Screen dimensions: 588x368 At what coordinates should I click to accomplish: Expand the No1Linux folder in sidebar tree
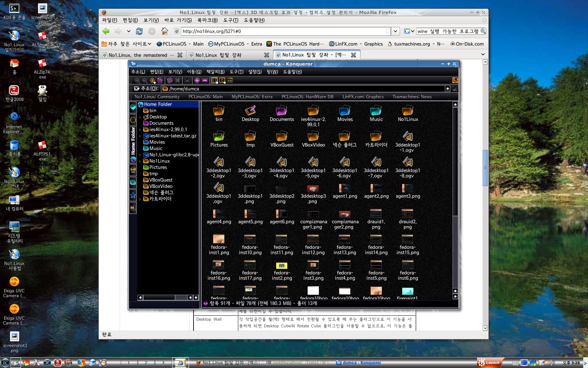(x=140, y=161)
